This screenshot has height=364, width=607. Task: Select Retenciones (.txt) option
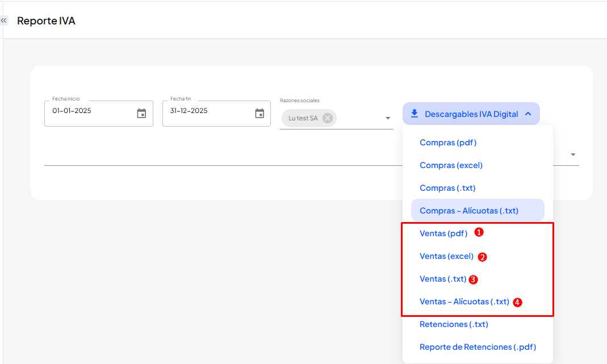click(454, 324)
